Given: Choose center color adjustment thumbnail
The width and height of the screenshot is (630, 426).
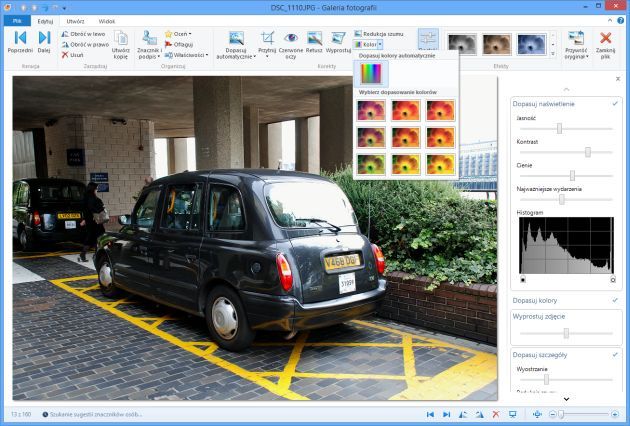Looking at the screenshot, I should coord(405,137).
